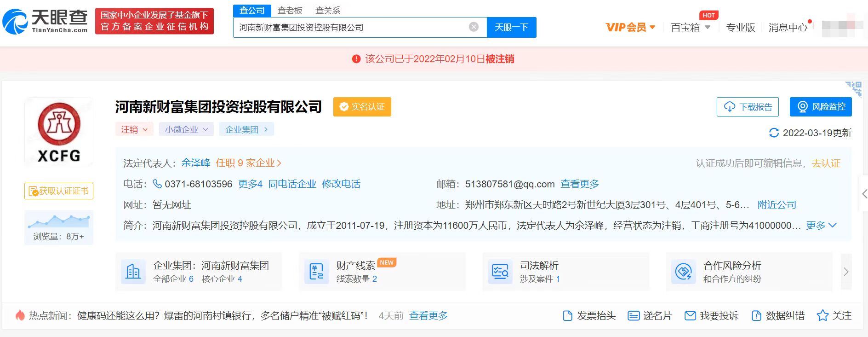Click the phone icon next to 0371-68103596

[x=157, y=184]
